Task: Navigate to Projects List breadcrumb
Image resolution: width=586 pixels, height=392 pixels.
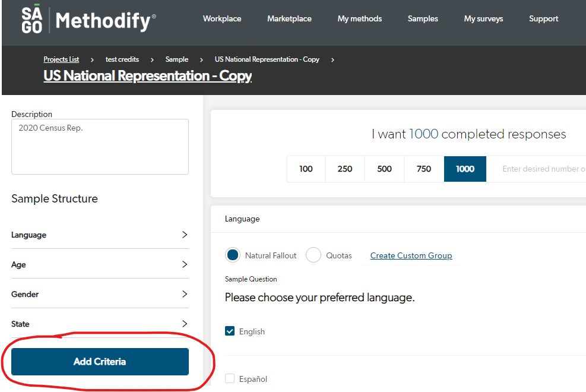Action: click(61, 59)
